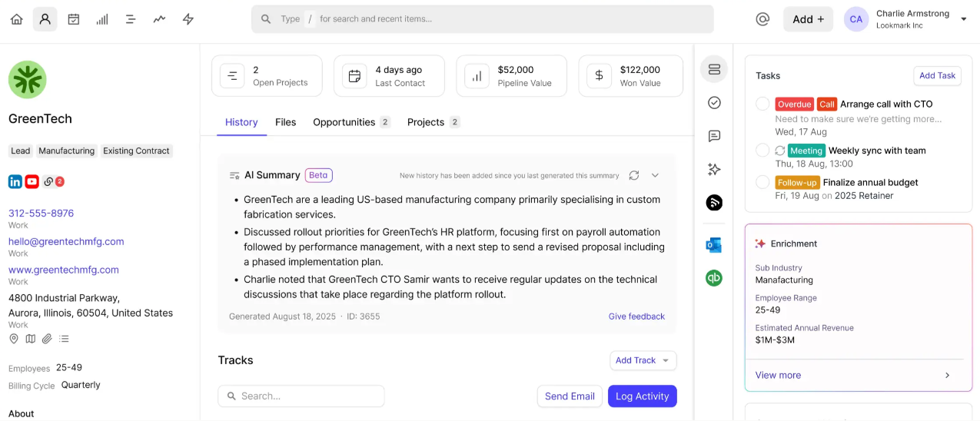This screenshot has width=980, height=421.
Task: Click the Add + button
Action: coord(808,19)
